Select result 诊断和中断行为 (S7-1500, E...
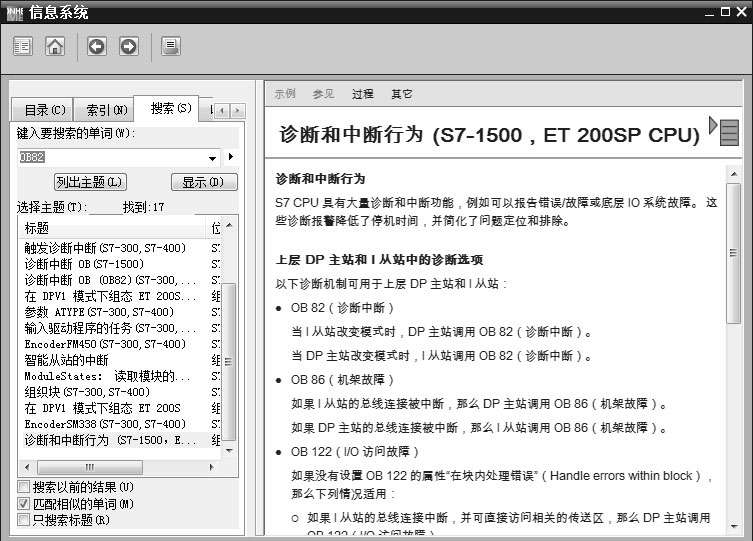The width and height of the screenshot is (753, 541). click(x=110, y=440)
